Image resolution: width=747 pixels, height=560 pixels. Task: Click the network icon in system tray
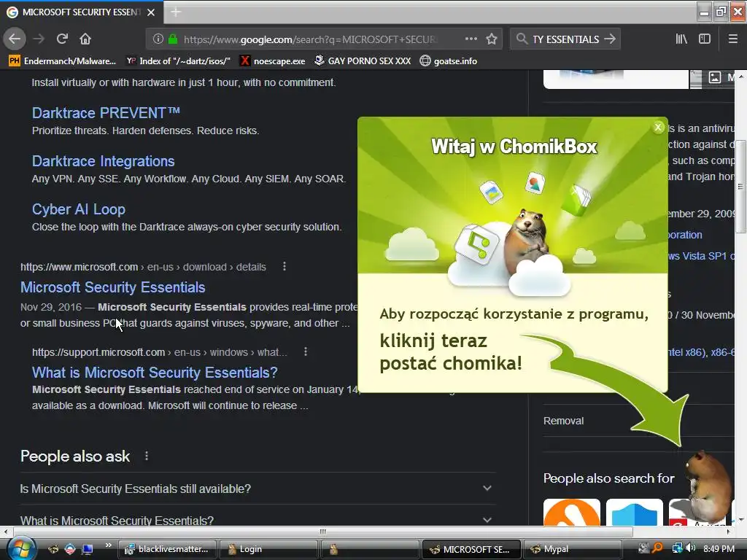tap(677, 548)
